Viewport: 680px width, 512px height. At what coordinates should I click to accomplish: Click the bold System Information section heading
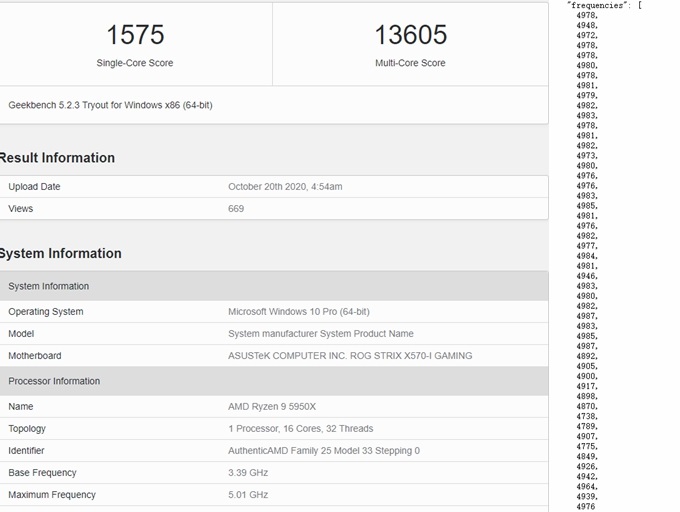click(60, 254)
